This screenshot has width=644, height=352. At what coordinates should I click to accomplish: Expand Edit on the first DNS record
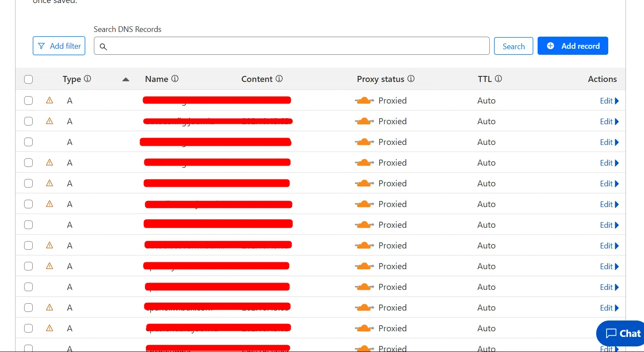click(609, 101)
